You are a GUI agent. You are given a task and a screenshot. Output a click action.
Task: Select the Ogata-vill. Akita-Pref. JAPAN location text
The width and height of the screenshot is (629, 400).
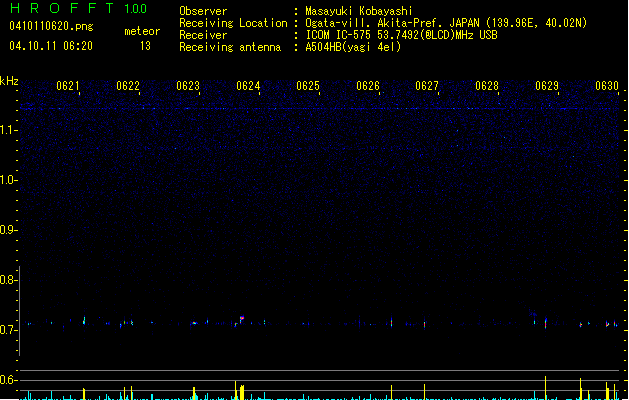[x=446, y=23]
